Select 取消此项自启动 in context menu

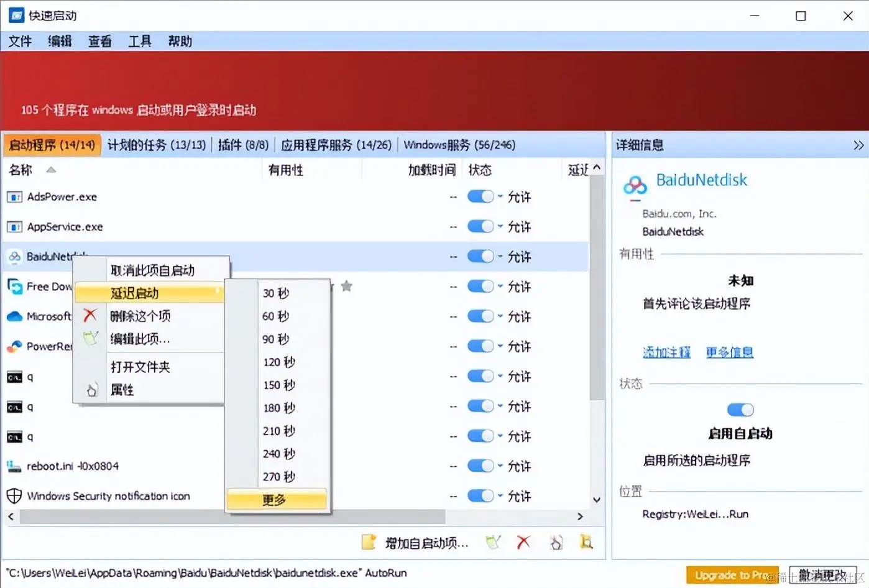[151, 270]
